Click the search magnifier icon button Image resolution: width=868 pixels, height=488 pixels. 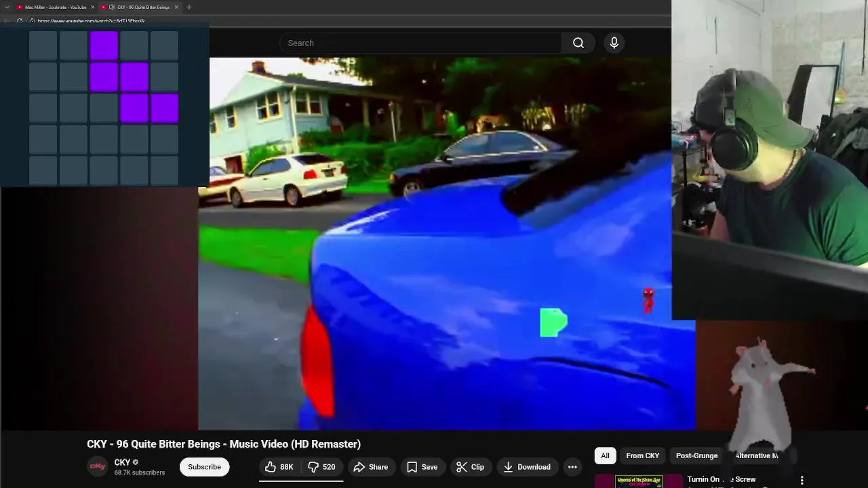(x=578, y=43)
